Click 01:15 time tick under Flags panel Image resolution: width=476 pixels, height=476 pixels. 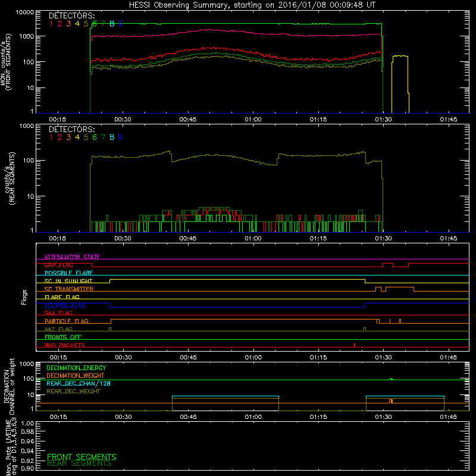coord(318,358)
